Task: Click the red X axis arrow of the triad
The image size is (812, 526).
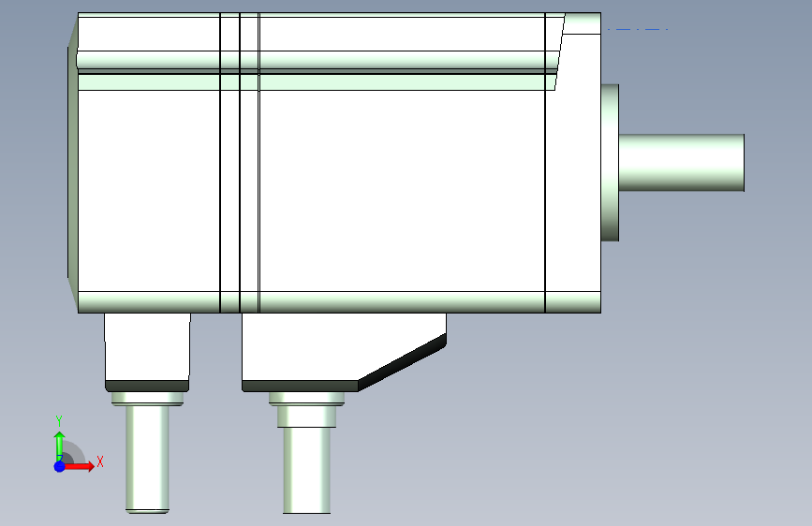Action: click(79, 466)
